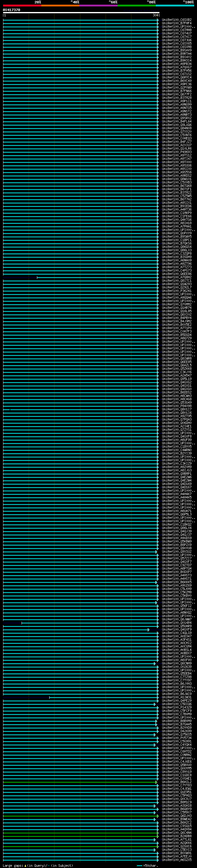Click the purple ~60% identity legend bar

point(99,6)
